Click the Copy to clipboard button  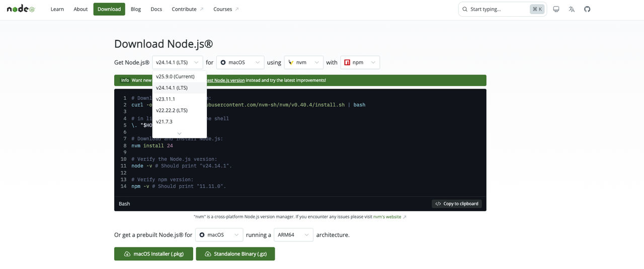point(457,204)
